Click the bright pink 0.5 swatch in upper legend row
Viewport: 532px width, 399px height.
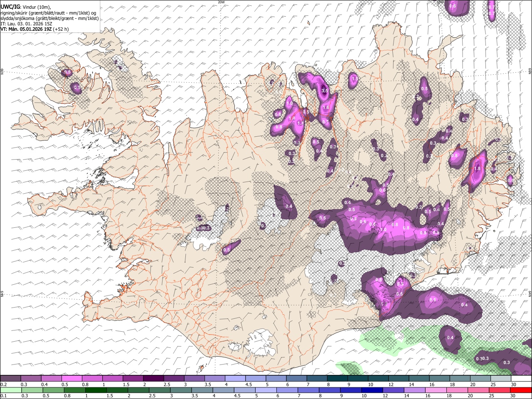71,378
